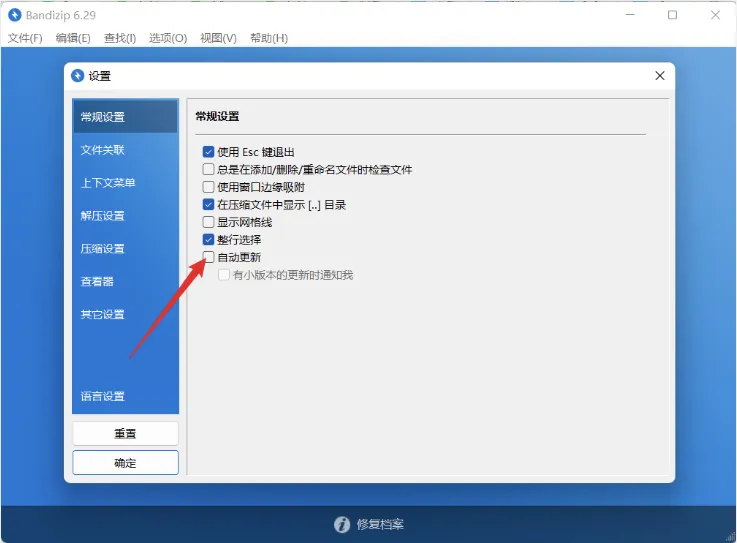
Task: Open the 查找(I) menu
Action: pos(120,38)
